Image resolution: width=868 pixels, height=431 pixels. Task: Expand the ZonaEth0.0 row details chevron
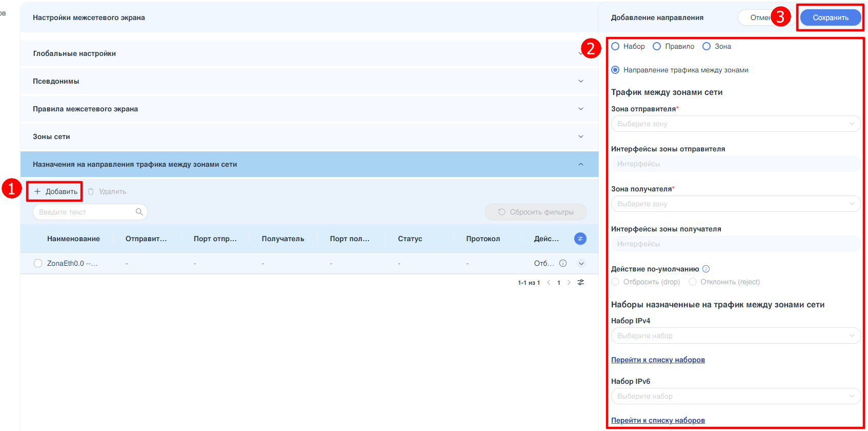coord(581,263)
